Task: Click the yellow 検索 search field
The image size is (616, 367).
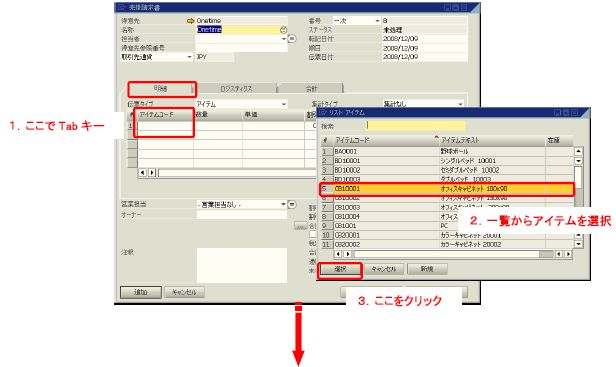Action: pyautogui.click(x=416, y=126)
